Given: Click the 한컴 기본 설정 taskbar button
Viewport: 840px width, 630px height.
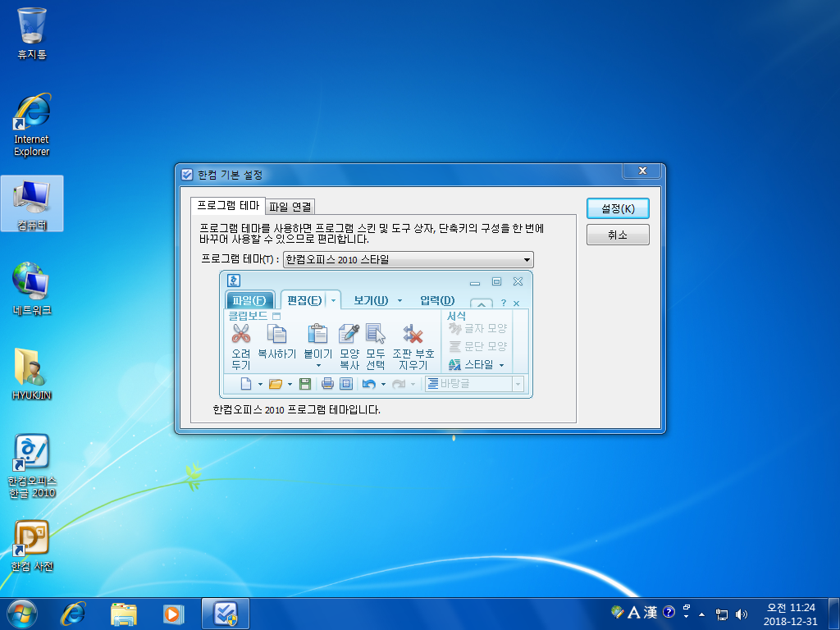Looking at the screenshot, I should click(226, 614).
